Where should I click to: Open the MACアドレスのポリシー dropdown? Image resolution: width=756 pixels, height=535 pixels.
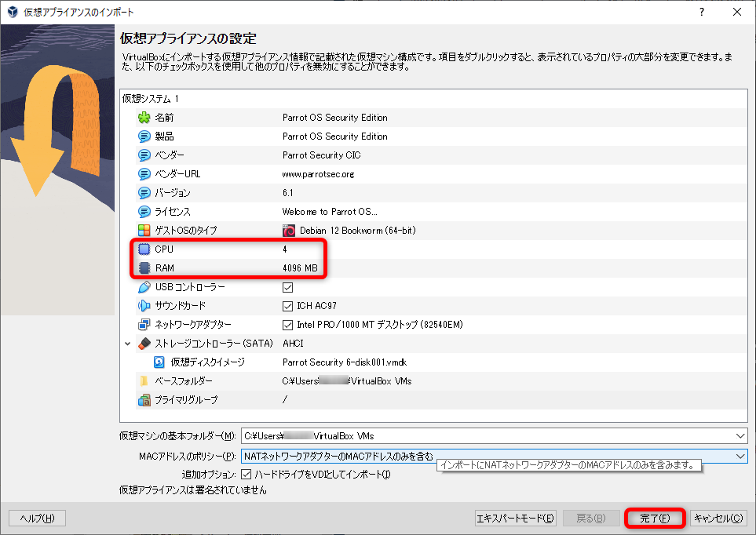pos(740,456)
